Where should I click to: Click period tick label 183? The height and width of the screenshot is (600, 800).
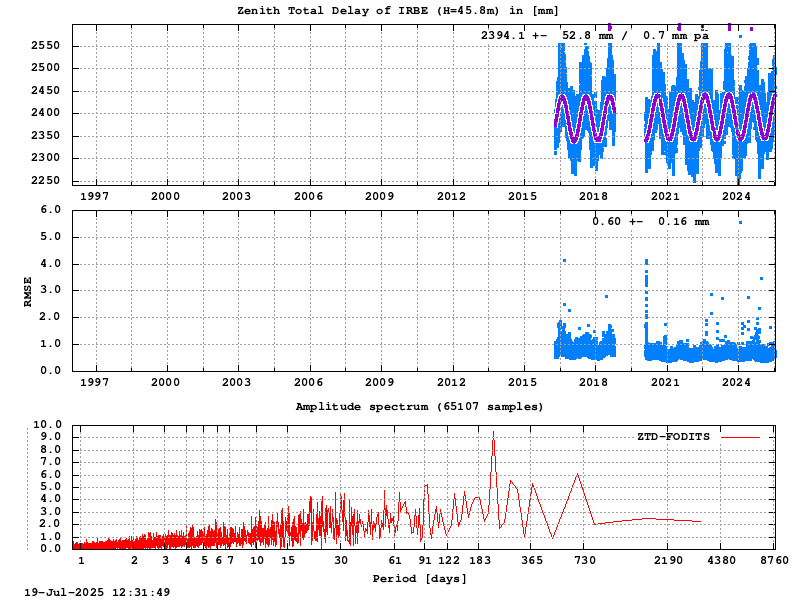pos(480,560)
